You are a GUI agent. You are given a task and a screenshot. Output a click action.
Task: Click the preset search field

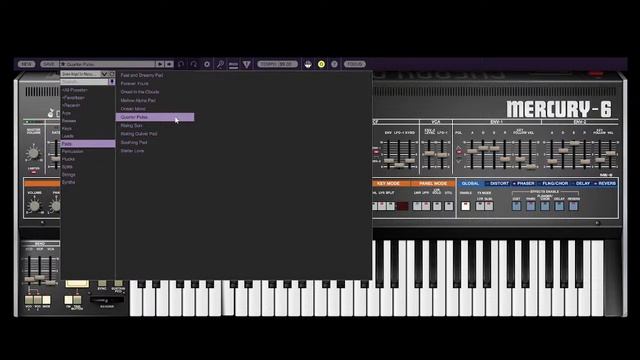84,82
